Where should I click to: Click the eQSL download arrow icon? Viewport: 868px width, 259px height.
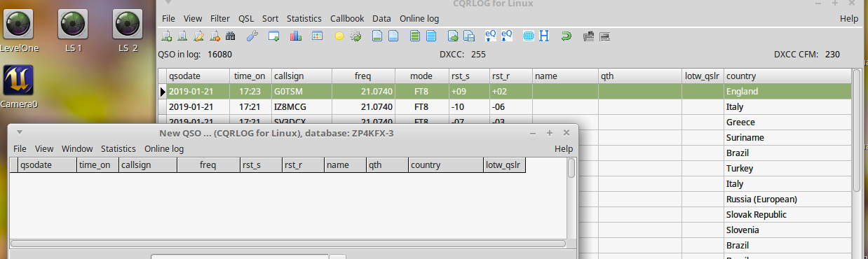coord(507,36)
